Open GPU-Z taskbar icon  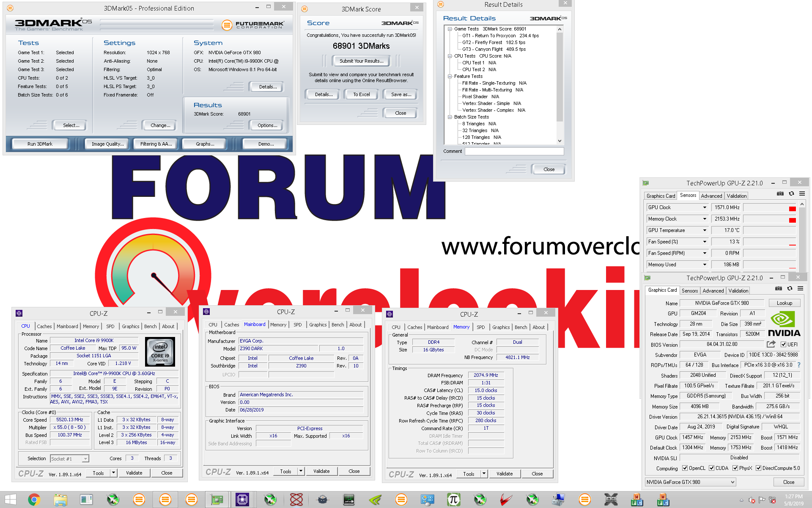pos(217,500)
